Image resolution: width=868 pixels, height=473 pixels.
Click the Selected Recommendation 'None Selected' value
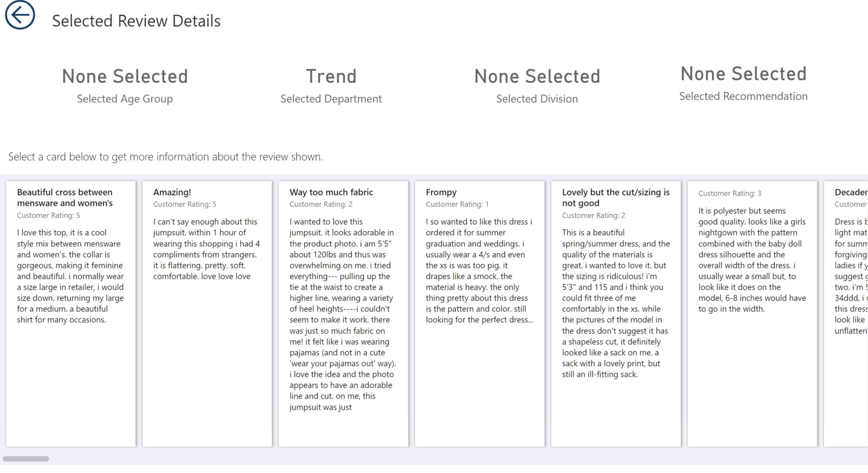click(x=744, y=74)
